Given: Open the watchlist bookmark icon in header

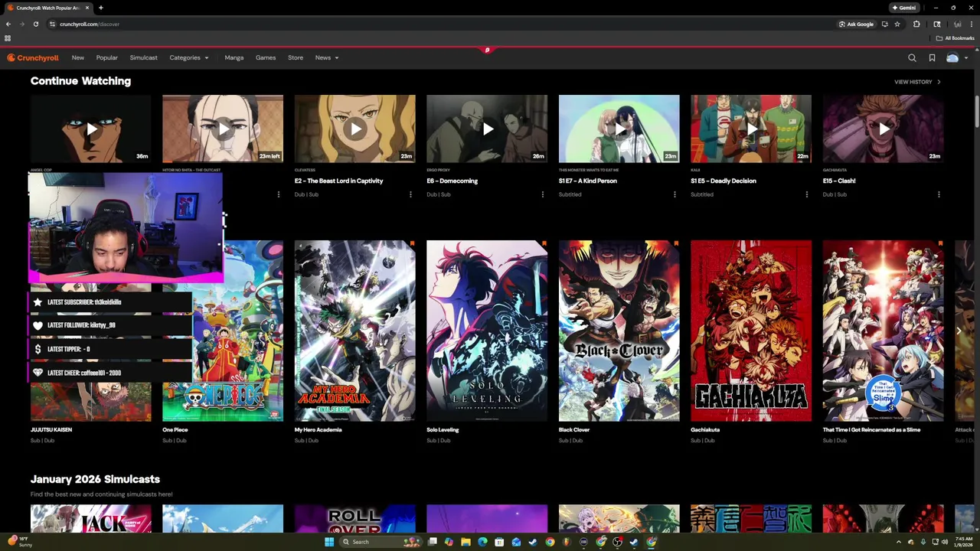Looking at the screenshot, I should (932, 57).
